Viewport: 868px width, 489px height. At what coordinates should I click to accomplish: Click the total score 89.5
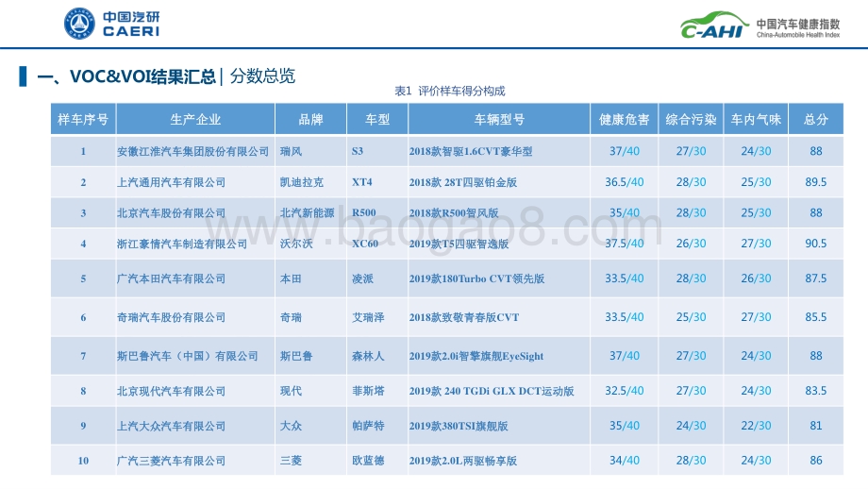[x=816, y=182]
